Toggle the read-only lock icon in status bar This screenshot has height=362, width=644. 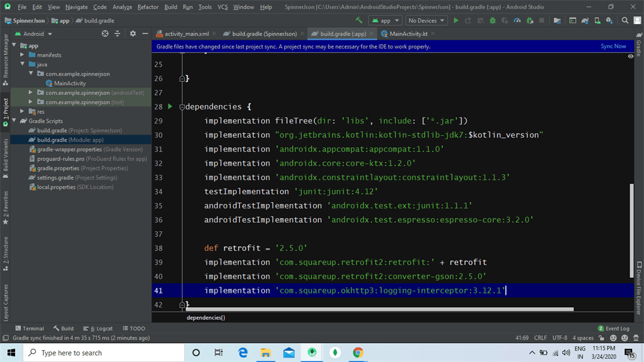coord(601,338)
